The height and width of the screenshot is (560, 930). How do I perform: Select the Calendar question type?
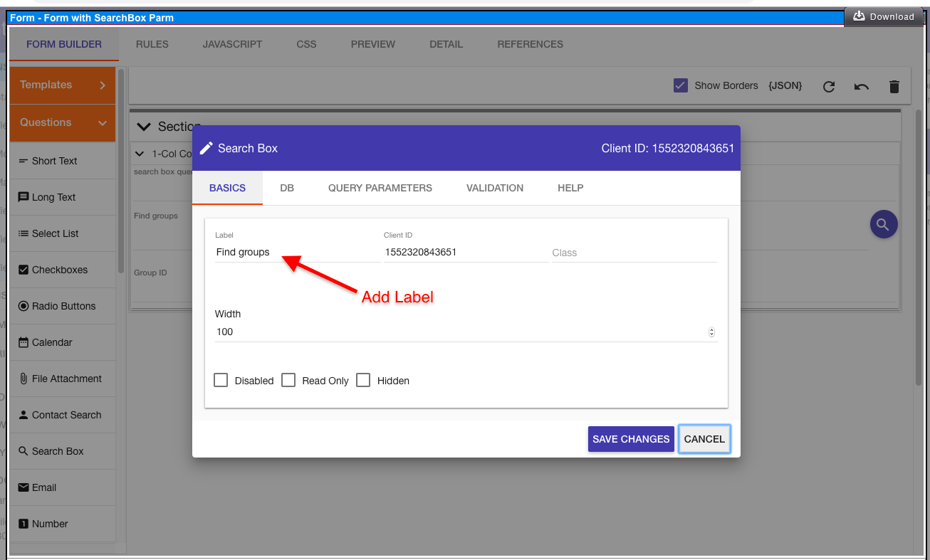(53, 342)
